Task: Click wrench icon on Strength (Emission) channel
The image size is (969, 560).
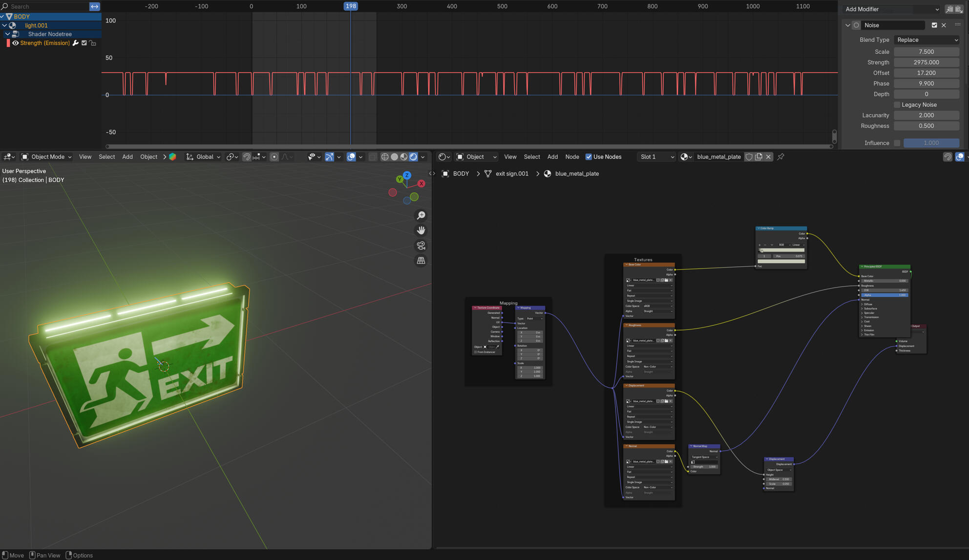Action: tap(76, 43)
